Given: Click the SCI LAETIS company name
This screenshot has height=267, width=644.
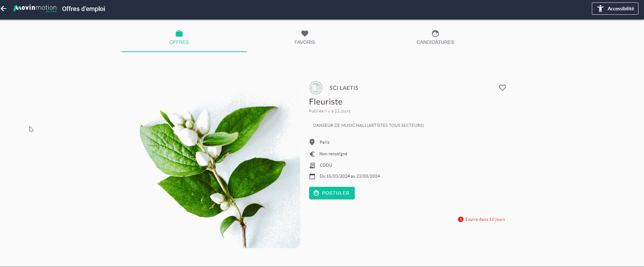Looking at the screenshot, I should 344,88.
